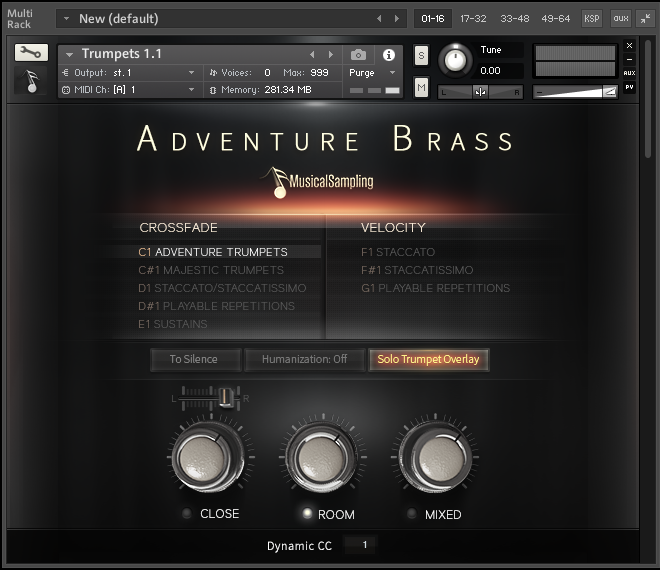
Task: Go to next multi with right arrow
Action: click(x=397, y=19)
